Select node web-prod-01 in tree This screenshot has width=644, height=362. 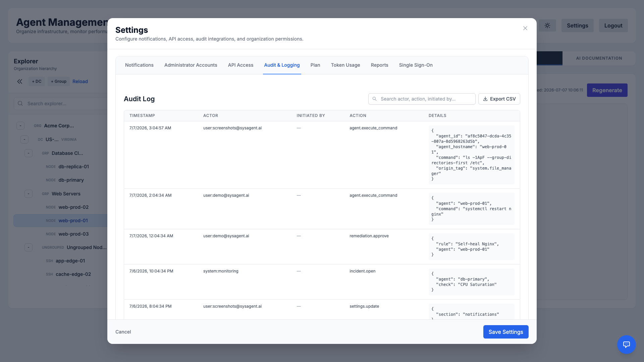(73, 221)
